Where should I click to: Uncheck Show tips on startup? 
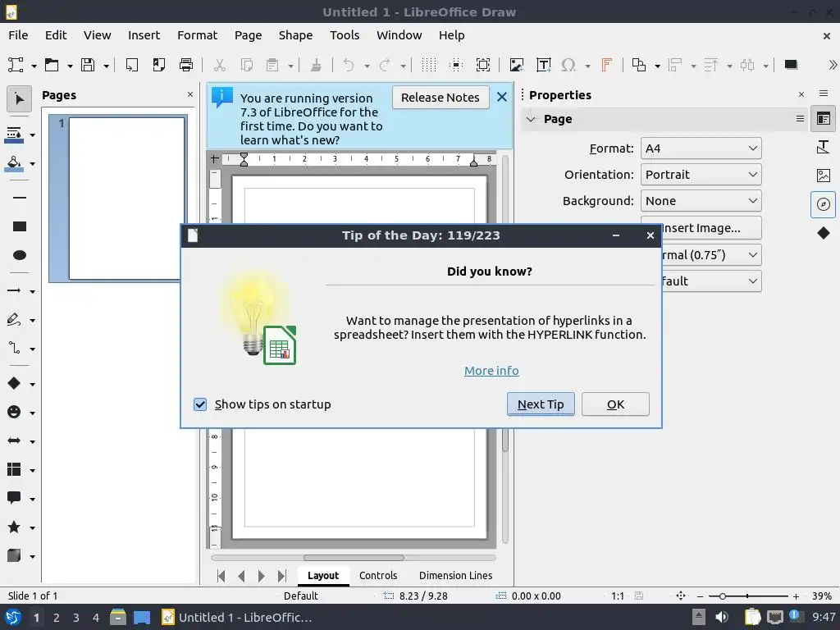click(x=200, y=404)
